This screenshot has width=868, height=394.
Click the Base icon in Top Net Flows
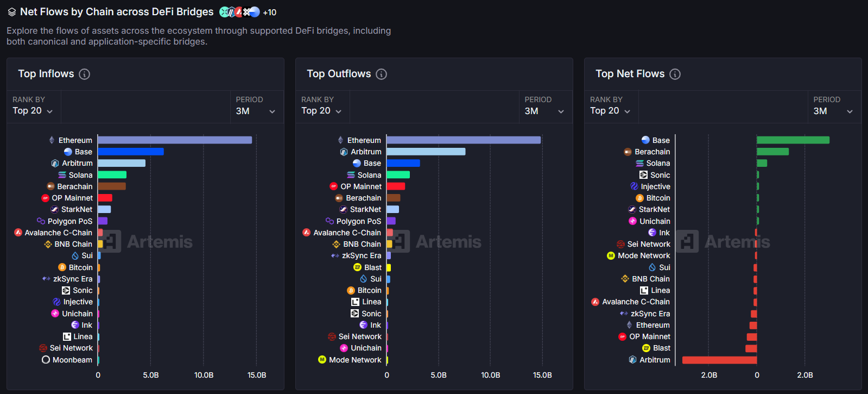[x=645, y=140]
